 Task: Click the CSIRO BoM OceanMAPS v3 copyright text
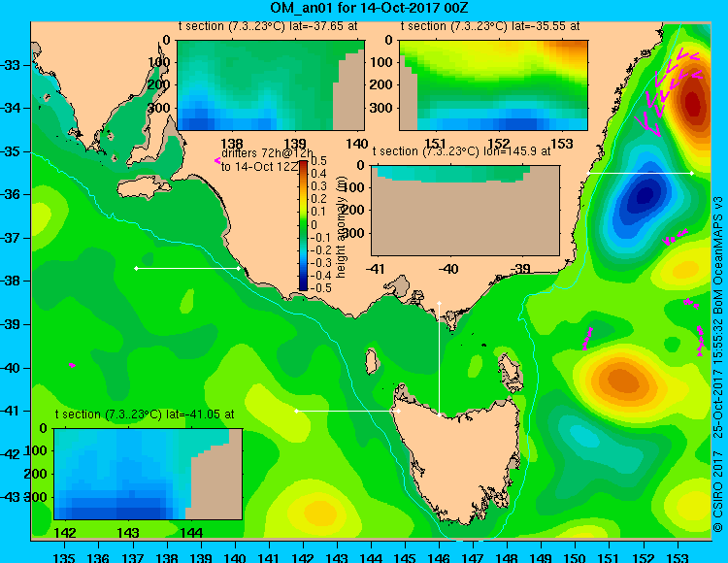[x=718, y=364]
